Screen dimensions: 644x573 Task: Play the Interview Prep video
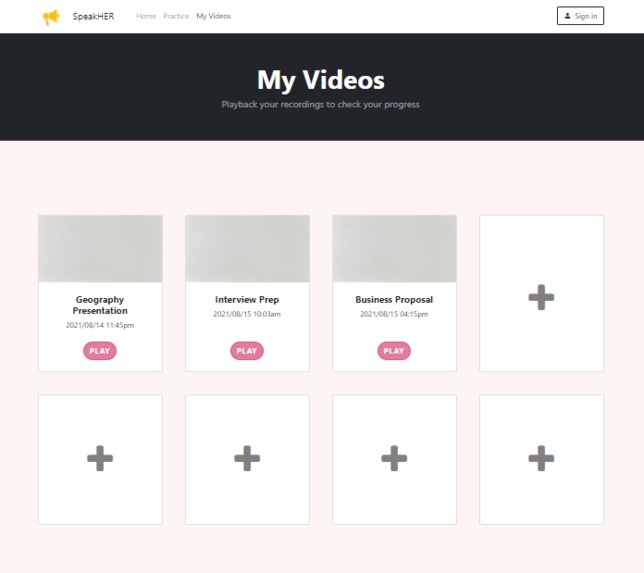click(247, 351)
